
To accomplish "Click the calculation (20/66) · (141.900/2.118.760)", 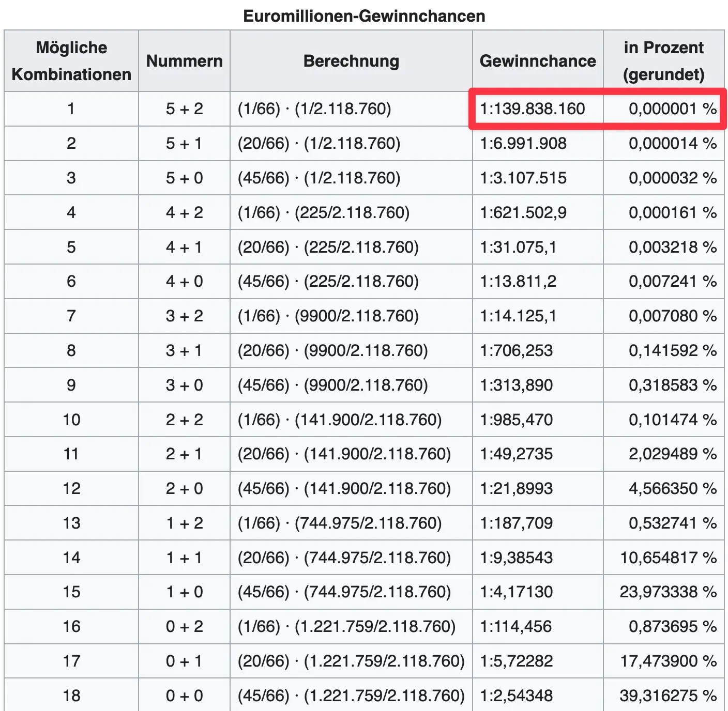I will tap(344, 454).
